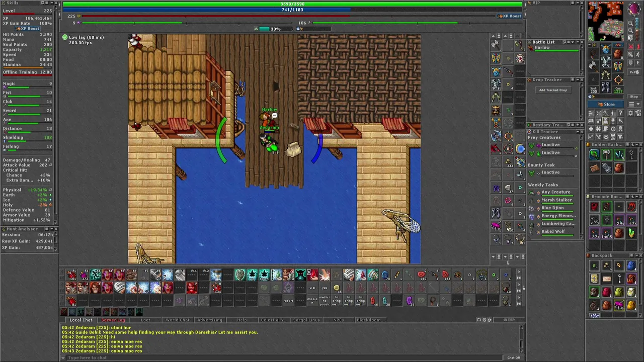This screenshot has height=362, width=644.
Task: Enable the defensive fight mode
Action: (x=630, y=63)
